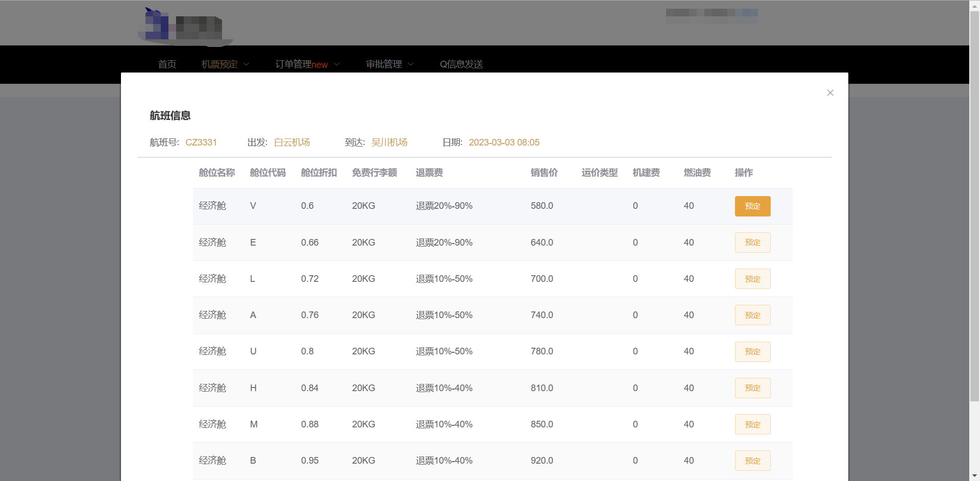
Task: Expand the 审批管理 dropdown arrow
Action: (x=411, y=64)
